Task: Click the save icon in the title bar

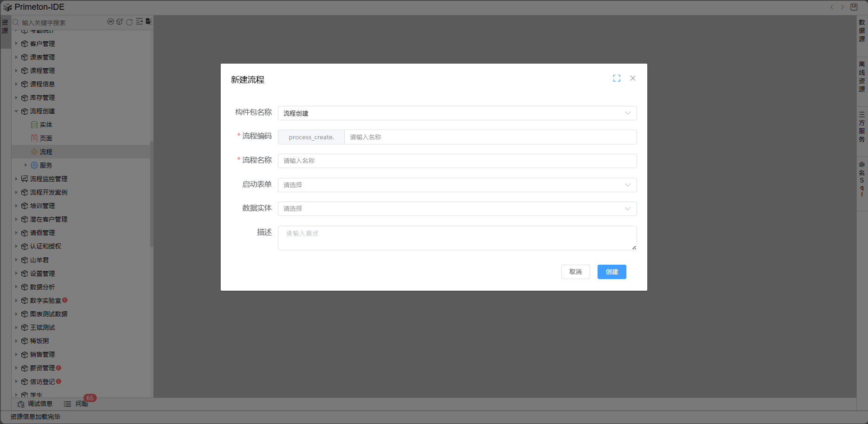Action: [854, 7]
